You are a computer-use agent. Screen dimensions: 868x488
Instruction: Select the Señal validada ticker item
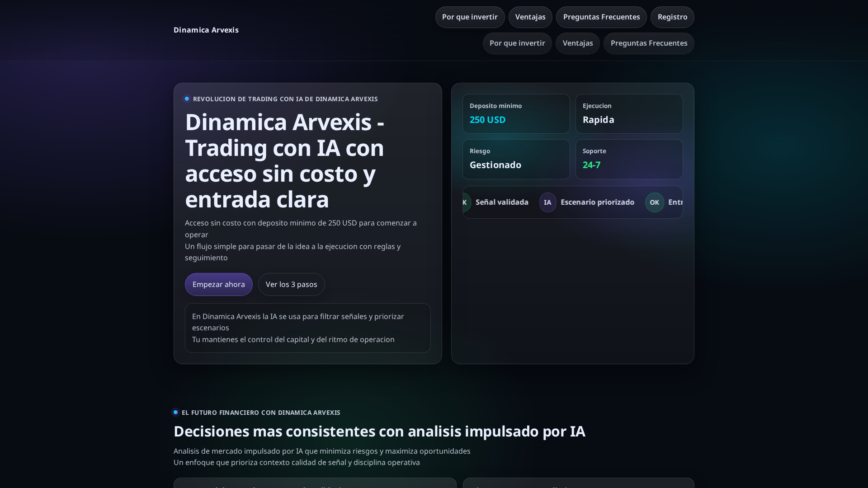pos(502,202)
